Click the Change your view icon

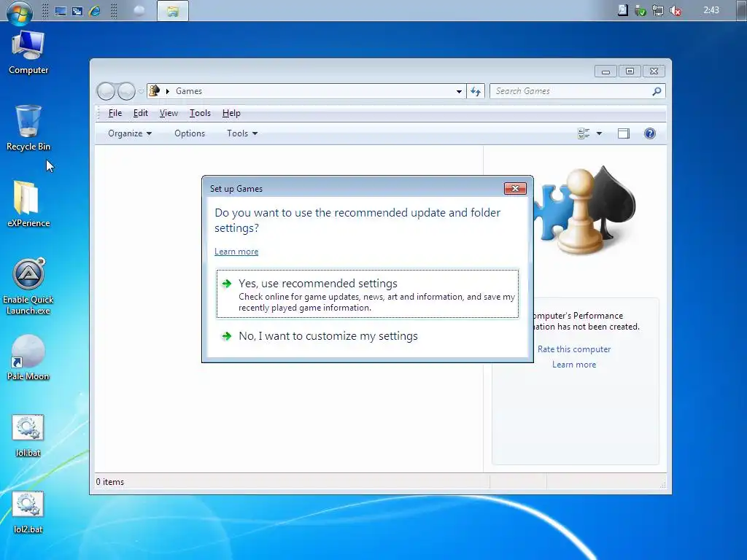click(x=584, y=133)
